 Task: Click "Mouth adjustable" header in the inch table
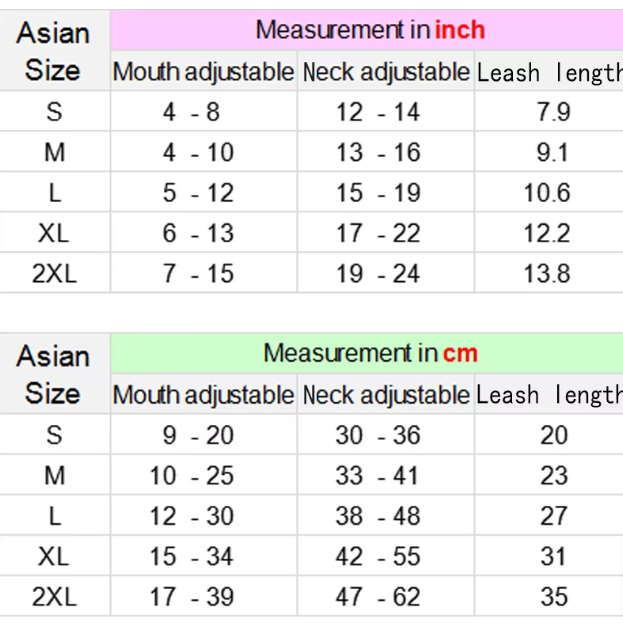[203, 72]
